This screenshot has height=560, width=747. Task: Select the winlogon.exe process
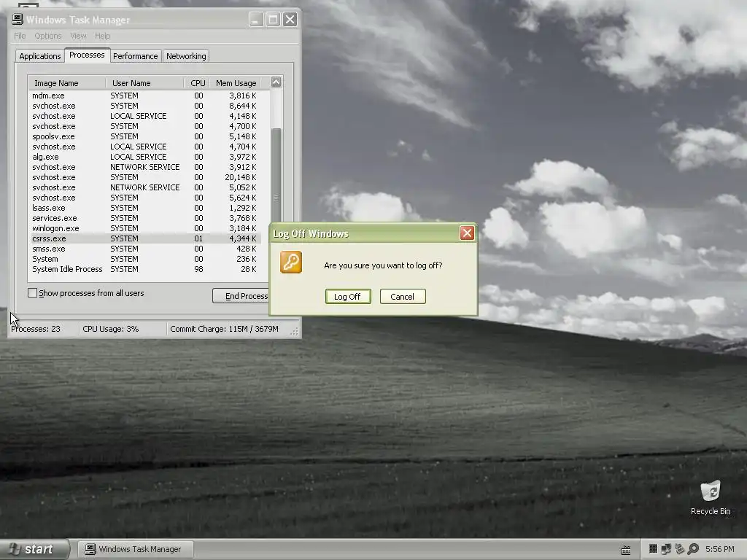[x=145, y=228]
